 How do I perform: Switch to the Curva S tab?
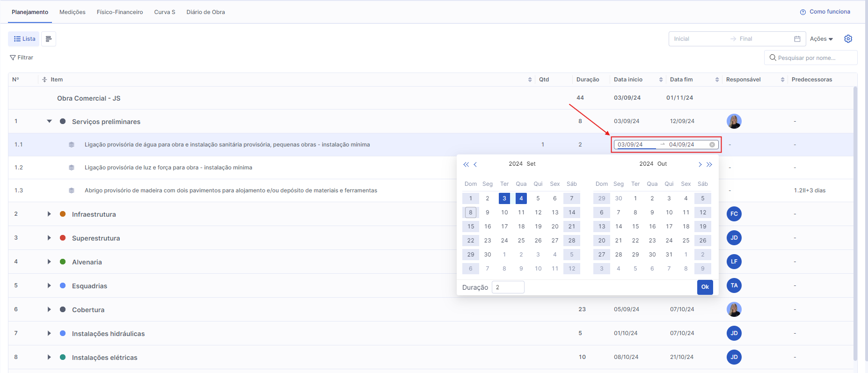pyautogui.click(x=165, y=12)
